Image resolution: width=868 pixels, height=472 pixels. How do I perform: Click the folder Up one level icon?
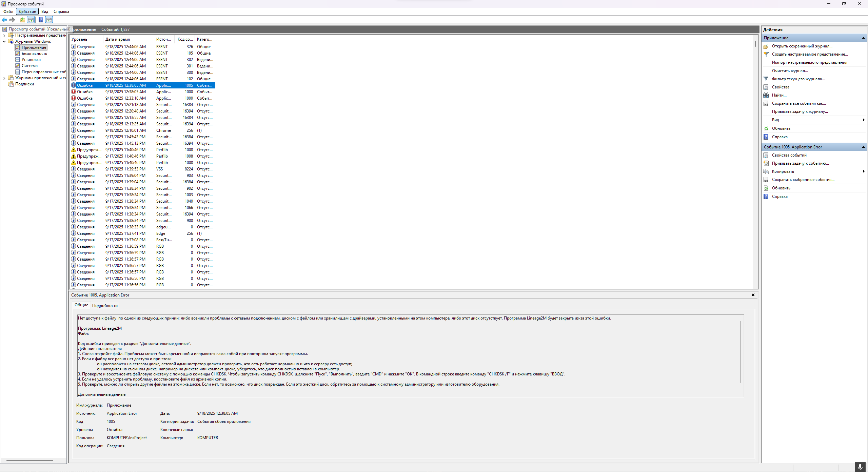23,20
